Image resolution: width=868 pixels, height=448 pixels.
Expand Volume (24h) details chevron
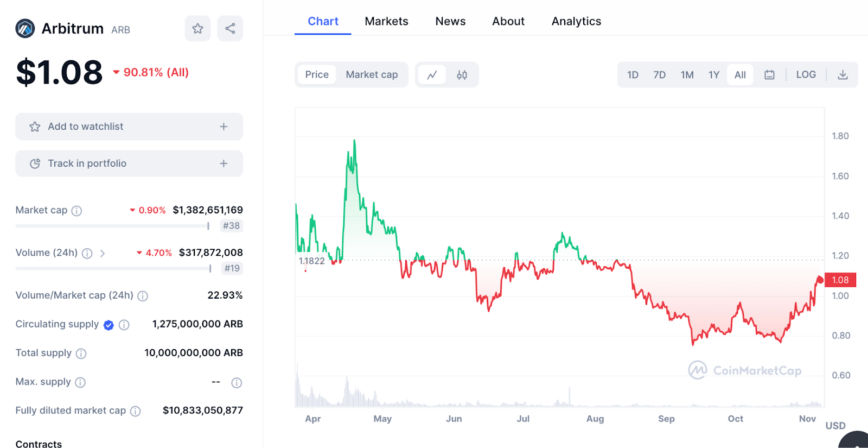103,253
